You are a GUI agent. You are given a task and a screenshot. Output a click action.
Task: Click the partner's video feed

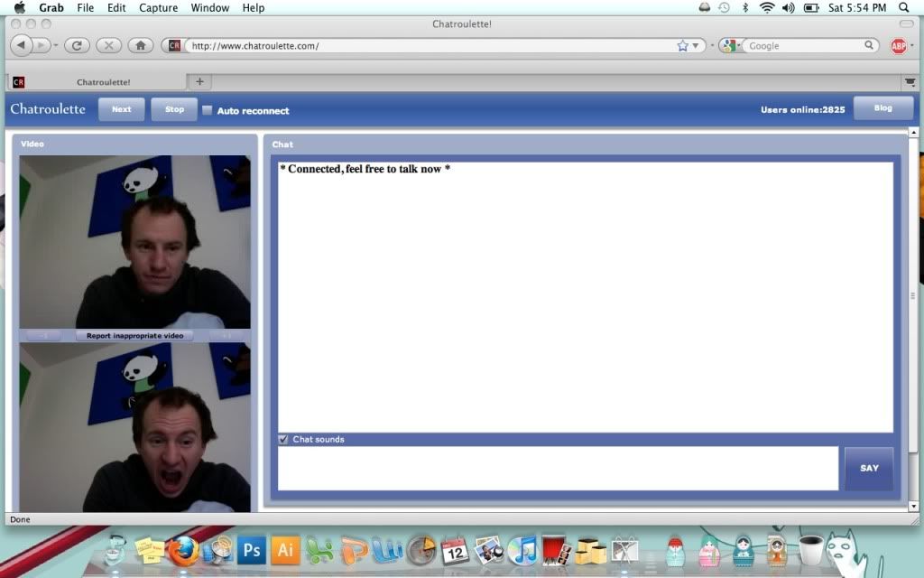click(x=135, y=242)
